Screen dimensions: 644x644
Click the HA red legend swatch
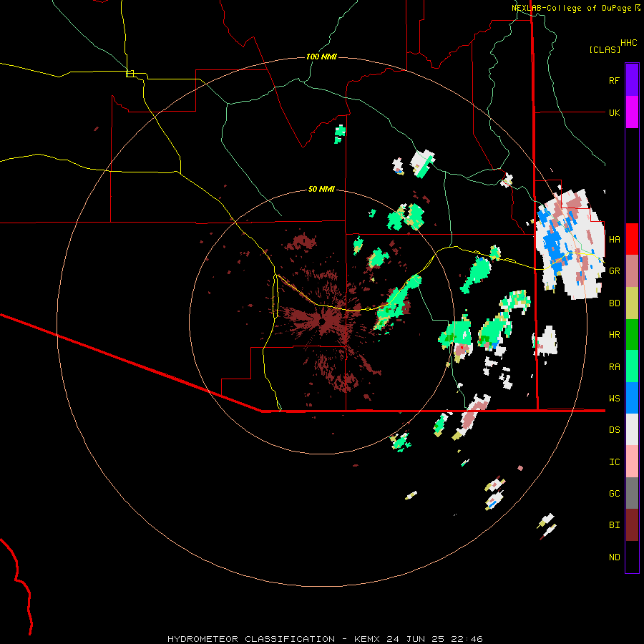point(632,239)
